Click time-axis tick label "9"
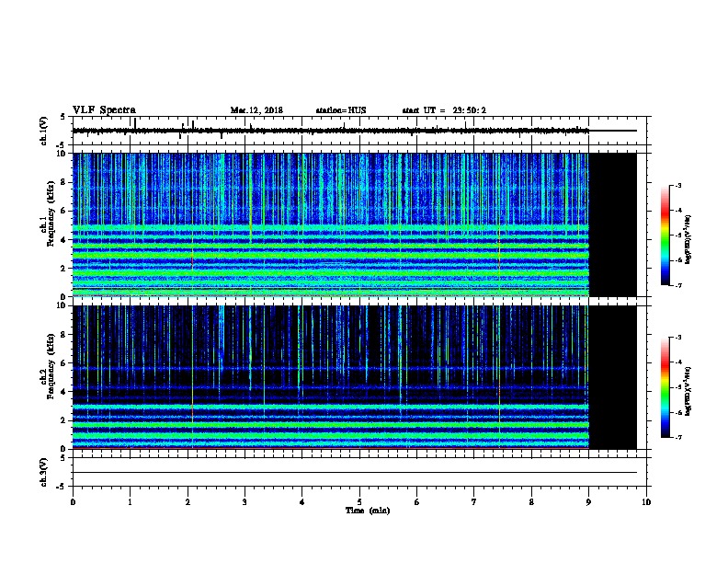 click(x=588, y=502)
